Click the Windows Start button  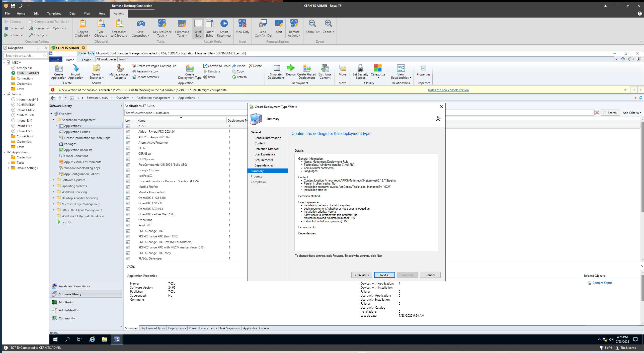pos(55,339)
